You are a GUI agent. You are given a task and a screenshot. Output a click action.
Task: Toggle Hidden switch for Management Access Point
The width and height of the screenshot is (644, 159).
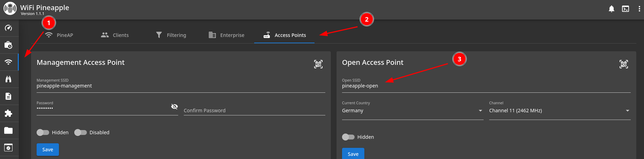click(43, 132)
